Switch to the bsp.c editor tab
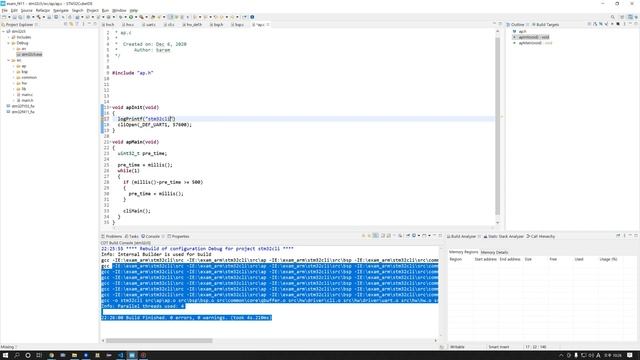The width and height of the screenshot is (640, 360). tap(238, 24)
